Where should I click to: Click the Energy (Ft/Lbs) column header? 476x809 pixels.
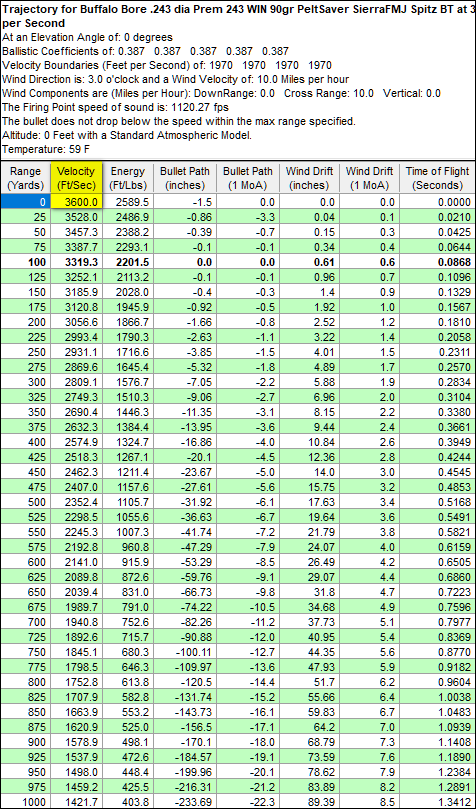[127, 178]
